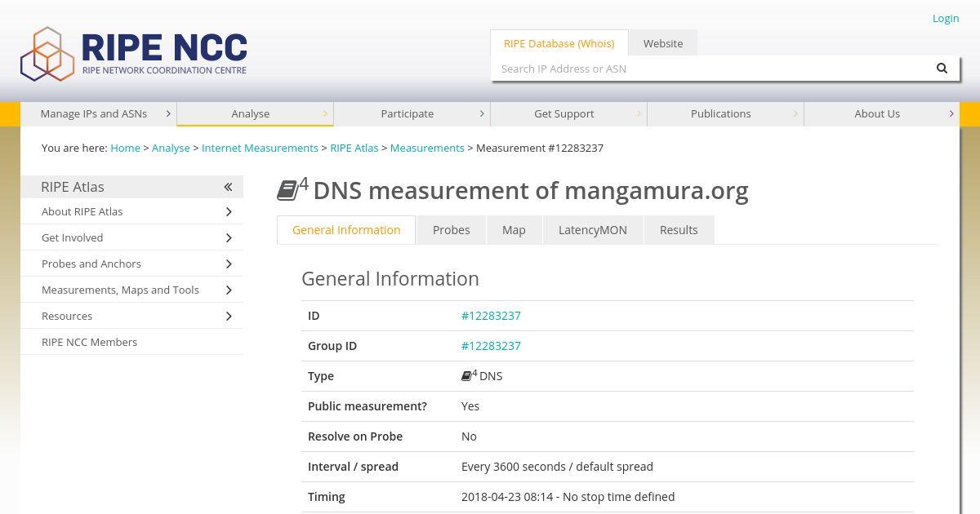Open Get Involved sidebar link
Screen dimensions: 980x514
click(72, 237)
